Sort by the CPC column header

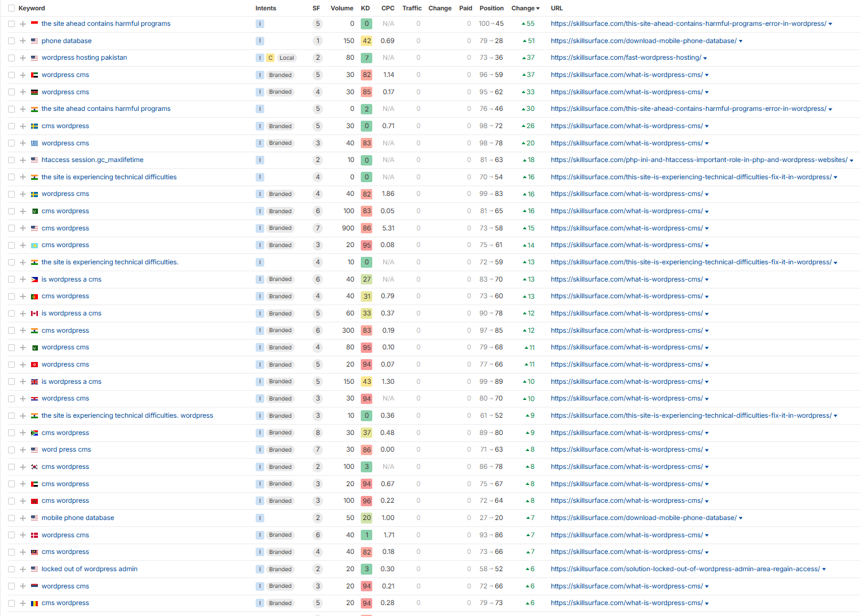[x=388, y=8]
